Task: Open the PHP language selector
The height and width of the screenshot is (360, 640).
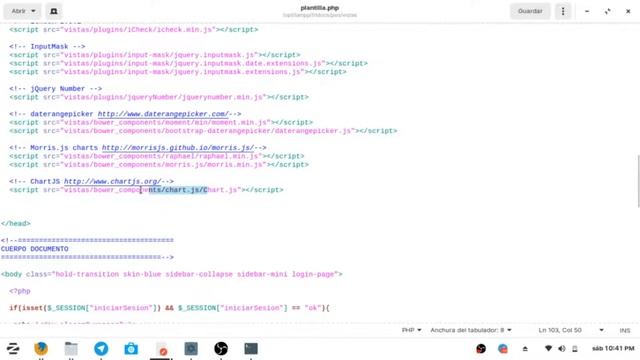Action: coord(411,330)
